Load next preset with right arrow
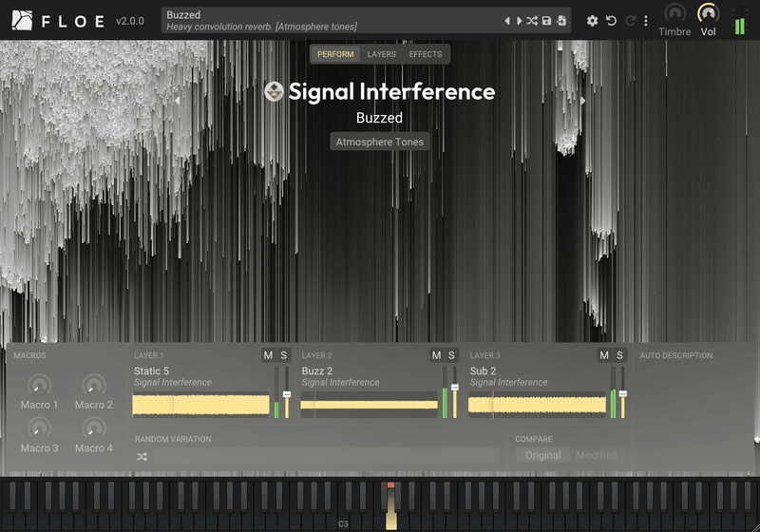The height and width of the screenshot is (532, 760). pos(519,21)
